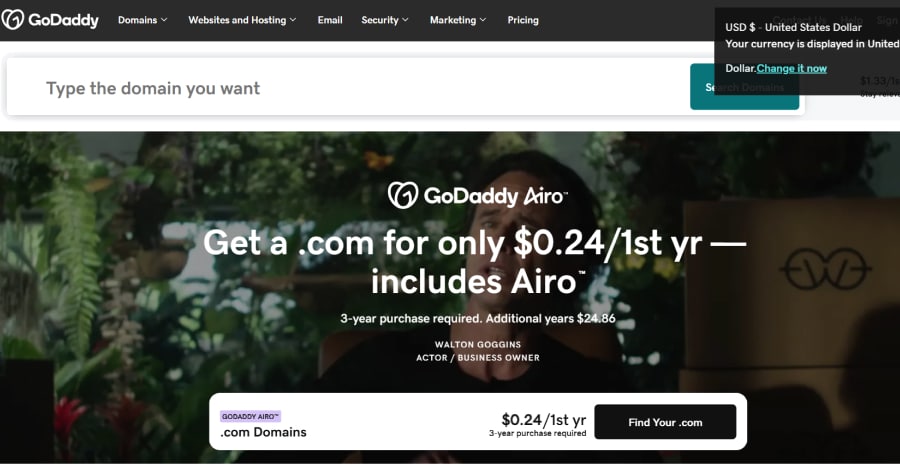The image size is (900, 471).
Task: Go to the Email menu item
Action: coord(330,20)
